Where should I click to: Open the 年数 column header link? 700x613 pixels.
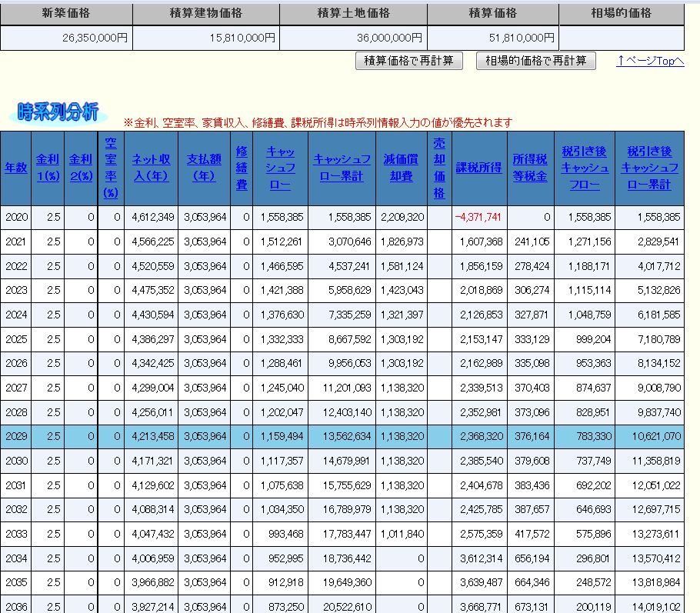(16, 168)
